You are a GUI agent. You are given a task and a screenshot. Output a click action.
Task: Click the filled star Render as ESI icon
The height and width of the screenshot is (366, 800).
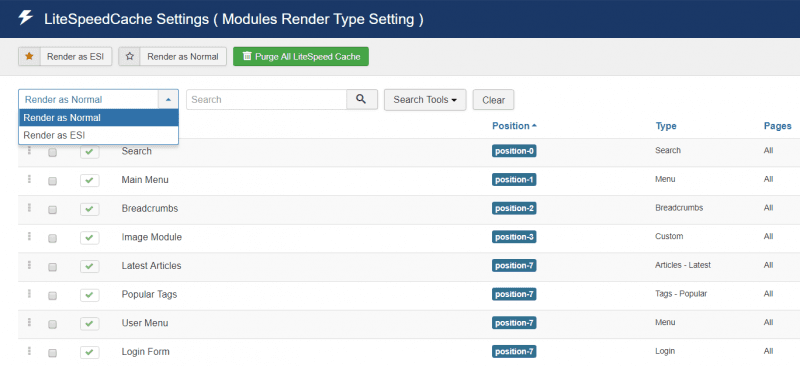pyautogui.click(x=29, y=57)
